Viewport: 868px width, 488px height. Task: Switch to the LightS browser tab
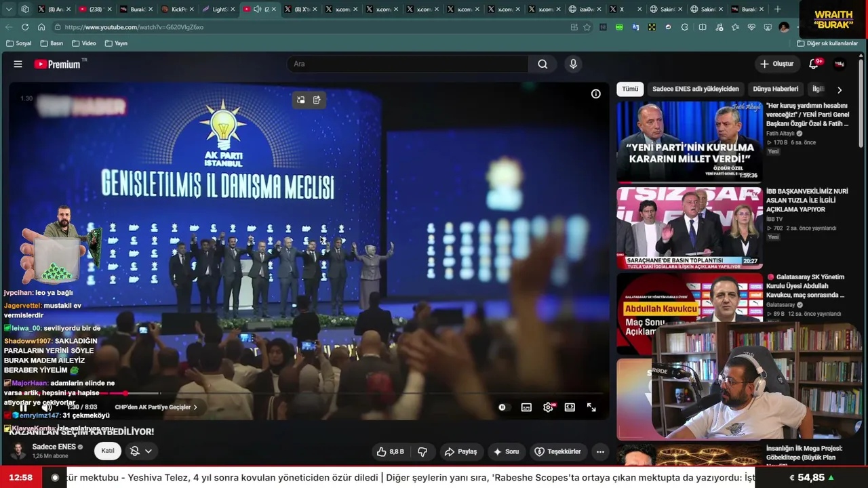tap(219, 9)
